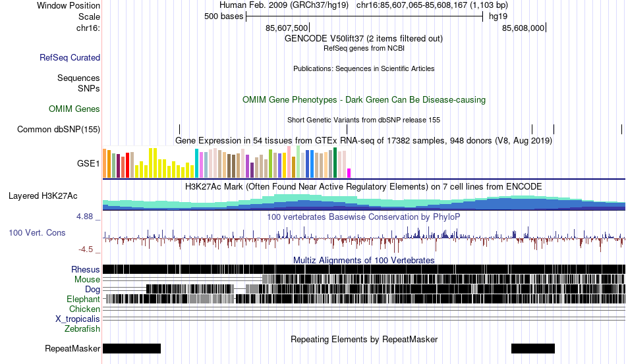The width and height of the screenshot is (626, 364).
Task: Click the 85,608,000 coordinate marker
Action: click(x=523, y=28)
